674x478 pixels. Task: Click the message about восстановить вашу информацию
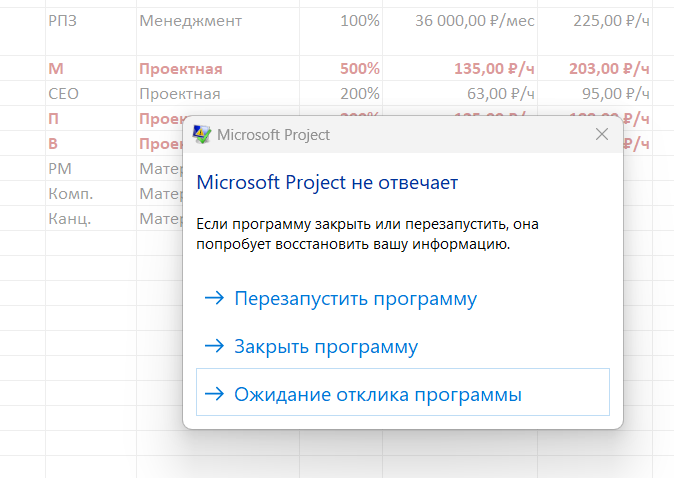click(368, 234)
